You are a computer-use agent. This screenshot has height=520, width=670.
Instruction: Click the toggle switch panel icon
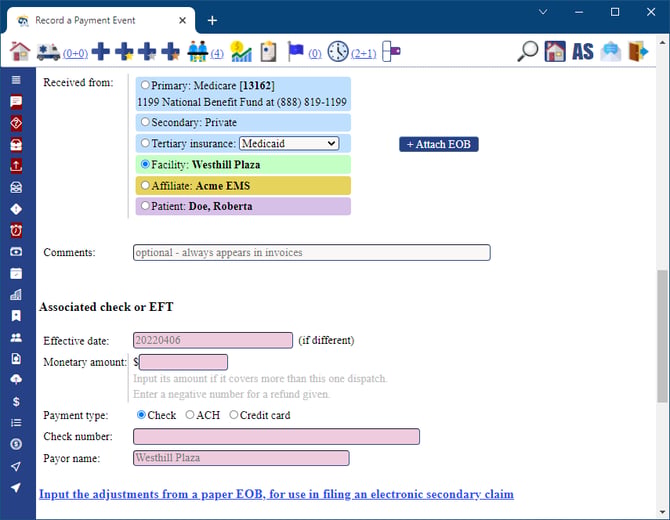[391, 52]
